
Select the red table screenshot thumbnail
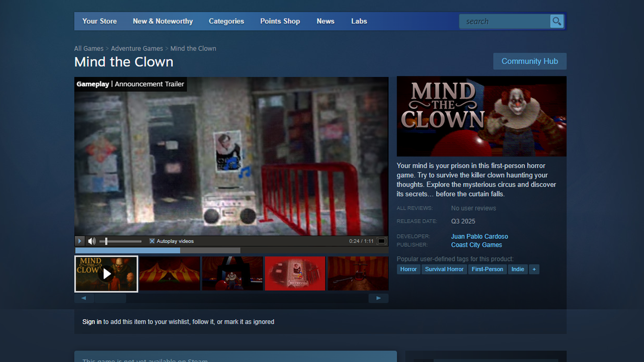coord(295,274)
